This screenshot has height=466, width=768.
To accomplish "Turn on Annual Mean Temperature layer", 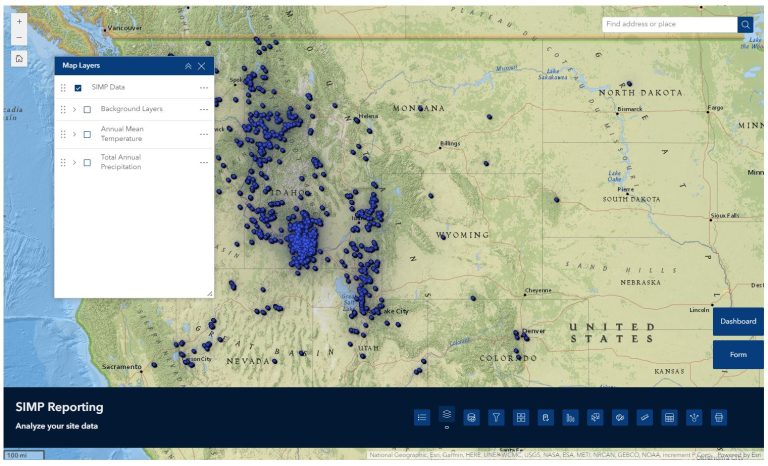I will 87,134.
